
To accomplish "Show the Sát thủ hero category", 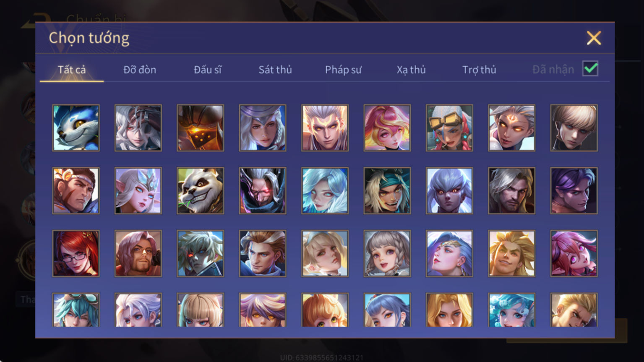I will click(275, 70).
